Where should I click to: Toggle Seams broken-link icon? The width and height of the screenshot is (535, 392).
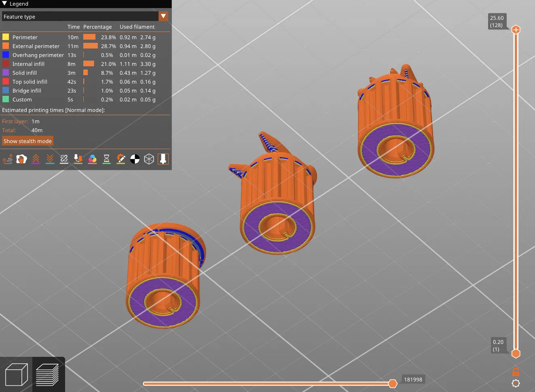[x=64, y=159]
